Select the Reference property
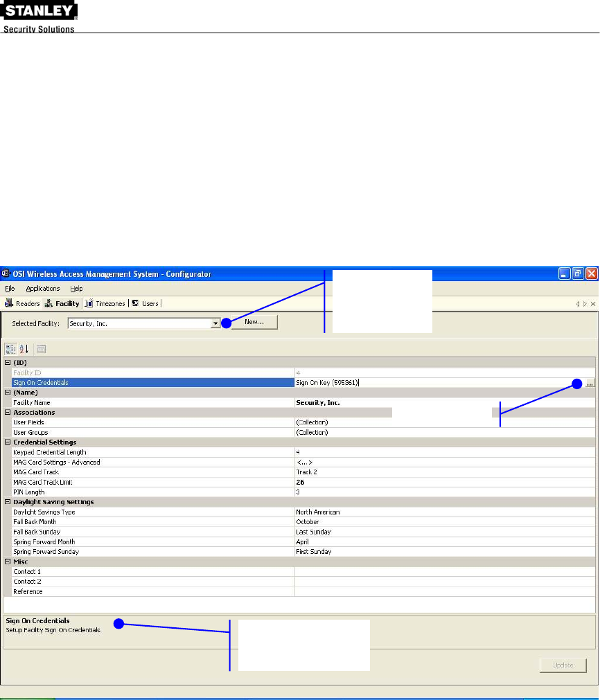Screen dimensions: 600x700 [153, 591]
